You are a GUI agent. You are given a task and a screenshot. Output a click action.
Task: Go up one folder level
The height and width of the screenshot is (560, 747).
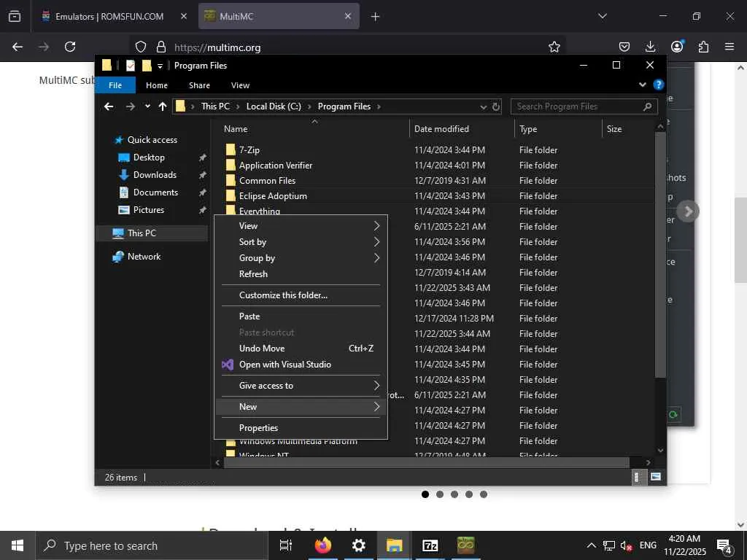pos(163,106)
